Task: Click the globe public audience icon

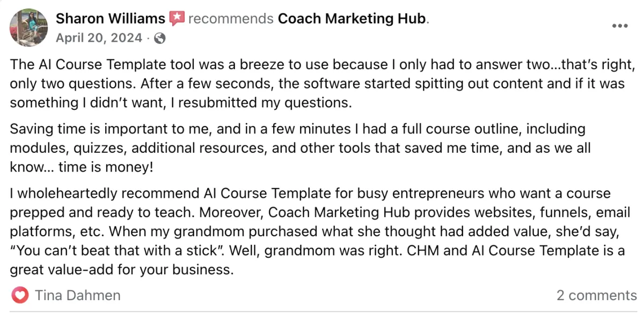Action: point(160,39)
